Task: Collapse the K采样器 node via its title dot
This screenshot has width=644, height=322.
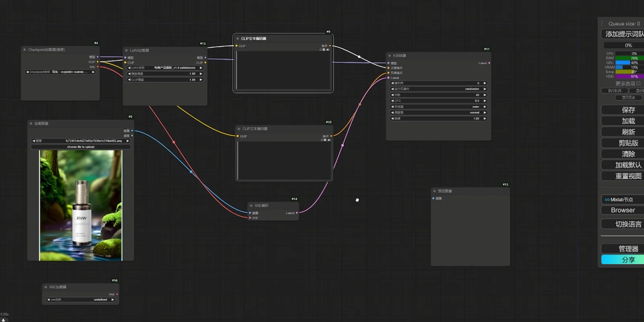Action: click(390, 56)
